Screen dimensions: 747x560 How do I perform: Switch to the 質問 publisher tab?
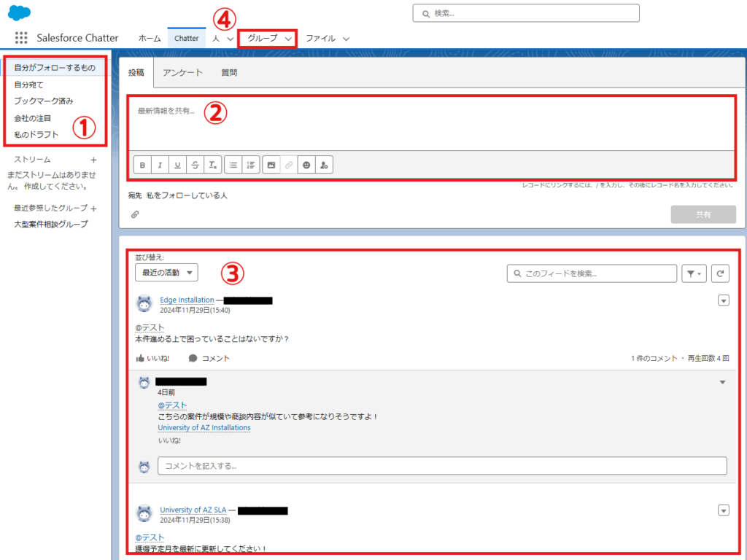click(229, 72)
